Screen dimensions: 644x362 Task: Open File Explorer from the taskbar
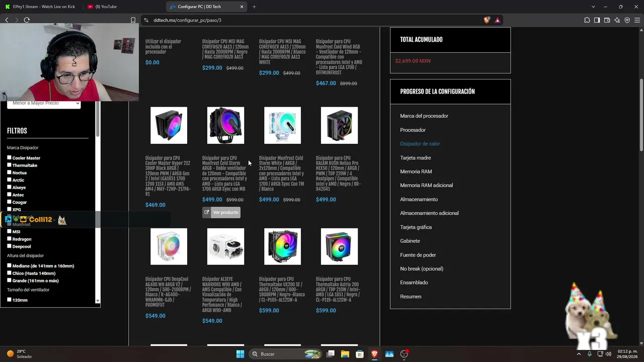pos(345,354)
